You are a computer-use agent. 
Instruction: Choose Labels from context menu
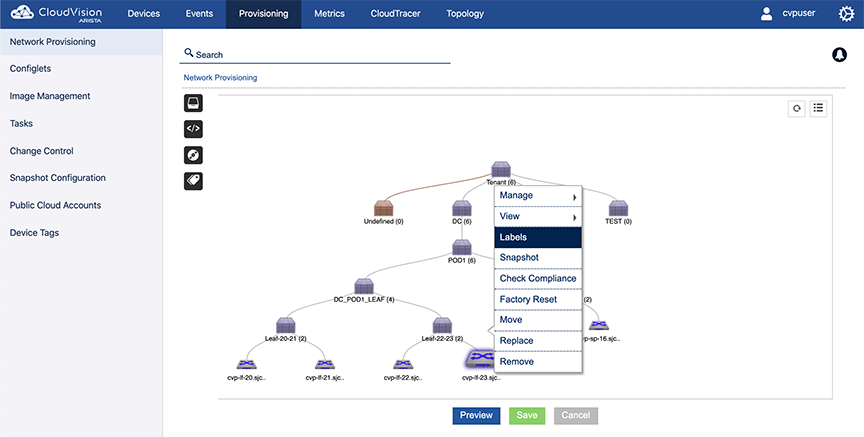538,238
